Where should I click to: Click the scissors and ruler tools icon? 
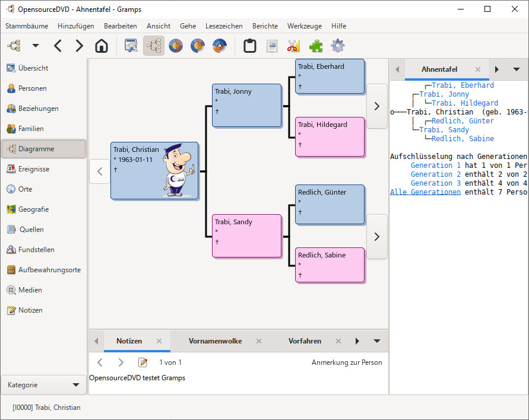coord(294,46)
